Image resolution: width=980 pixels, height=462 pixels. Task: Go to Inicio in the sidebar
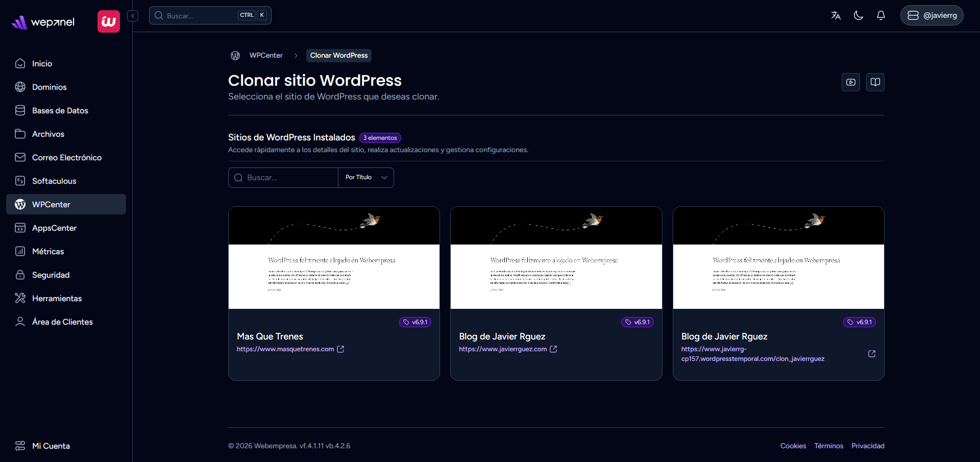click(66, 63)
